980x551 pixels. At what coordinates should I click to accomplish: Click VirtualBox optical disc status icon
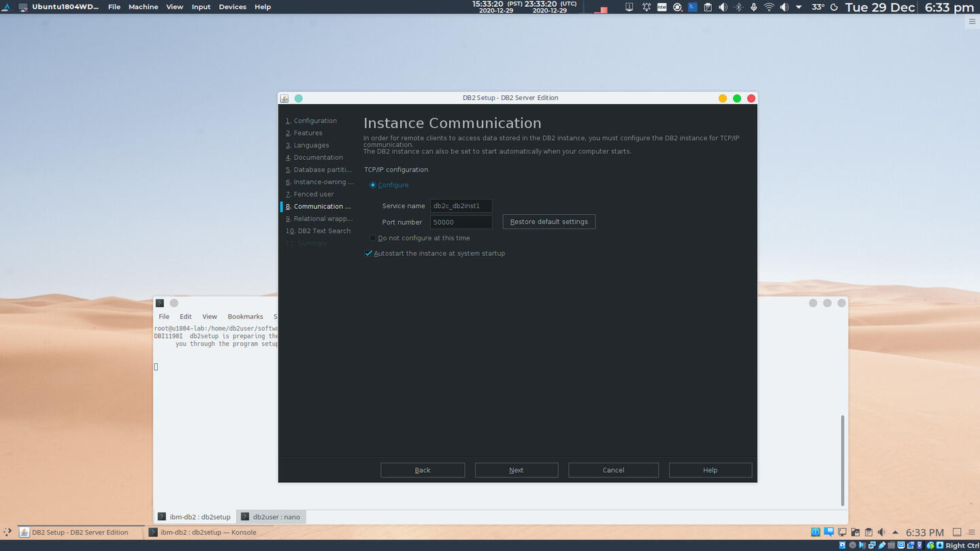(x=853, y=545)
